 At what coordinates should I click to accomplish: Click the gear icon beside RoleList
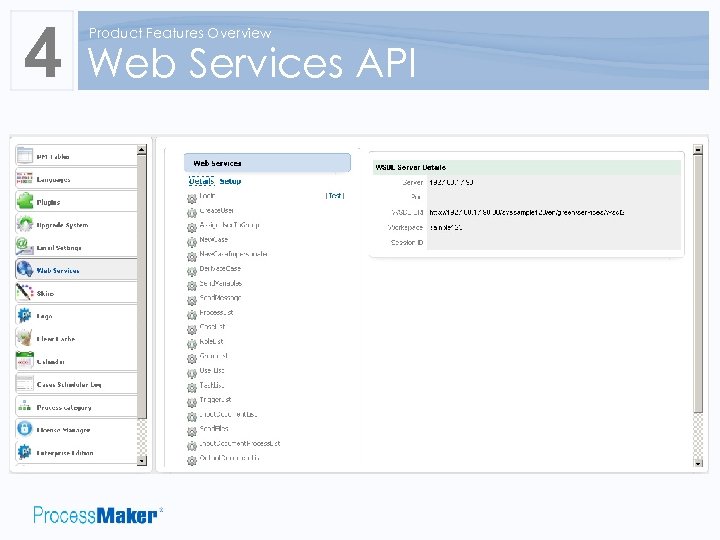(191, 344)
